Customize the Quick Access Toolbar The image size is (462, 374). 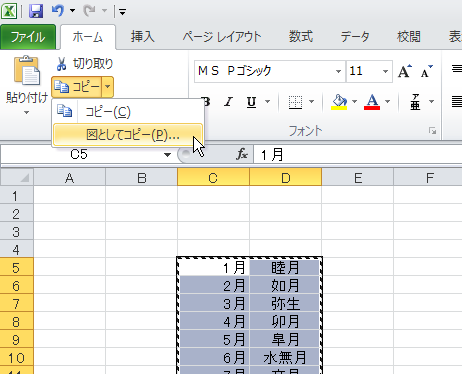(122, 12)
